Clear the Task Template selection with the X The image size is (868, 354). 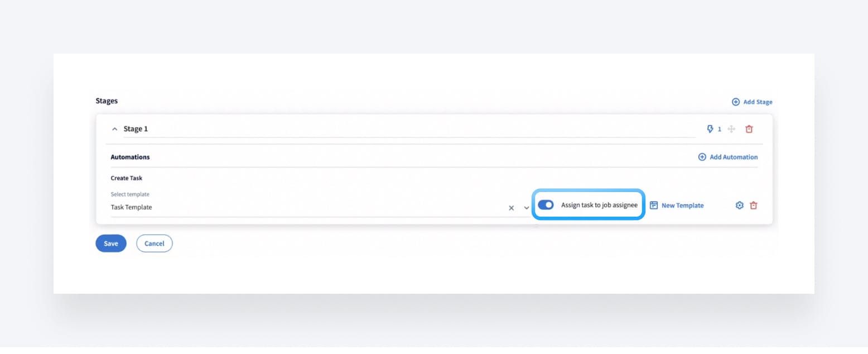click(511, 208)
